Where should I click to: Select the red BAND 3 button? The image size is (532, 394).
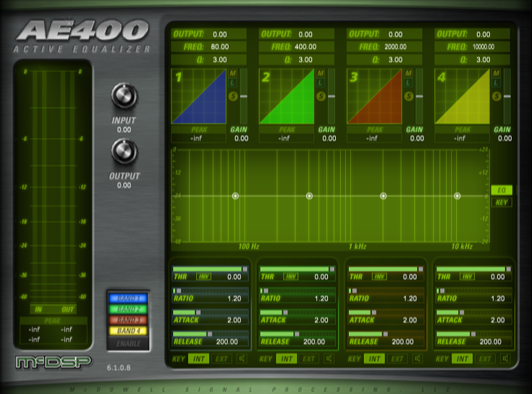coord(128,320)
